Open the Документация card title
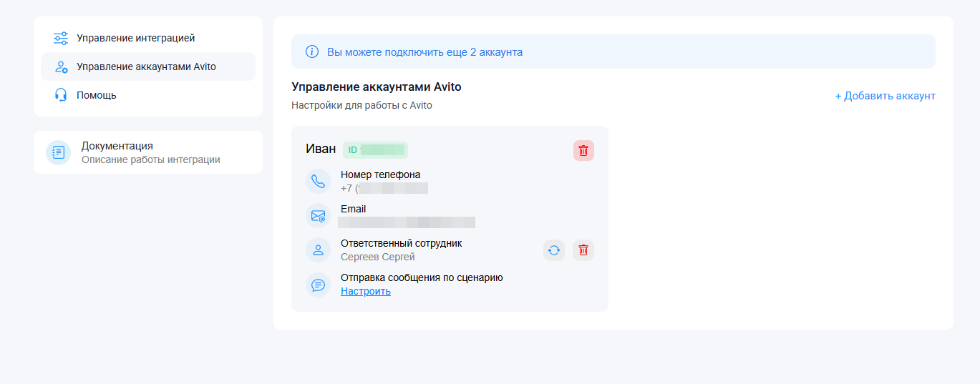 [117, 146]
